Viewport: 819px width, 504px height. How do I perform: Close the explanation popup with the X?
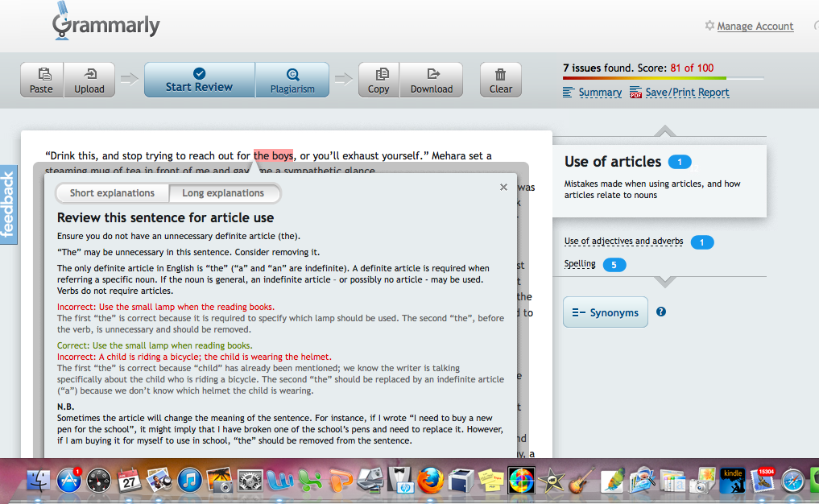point(503,187)
